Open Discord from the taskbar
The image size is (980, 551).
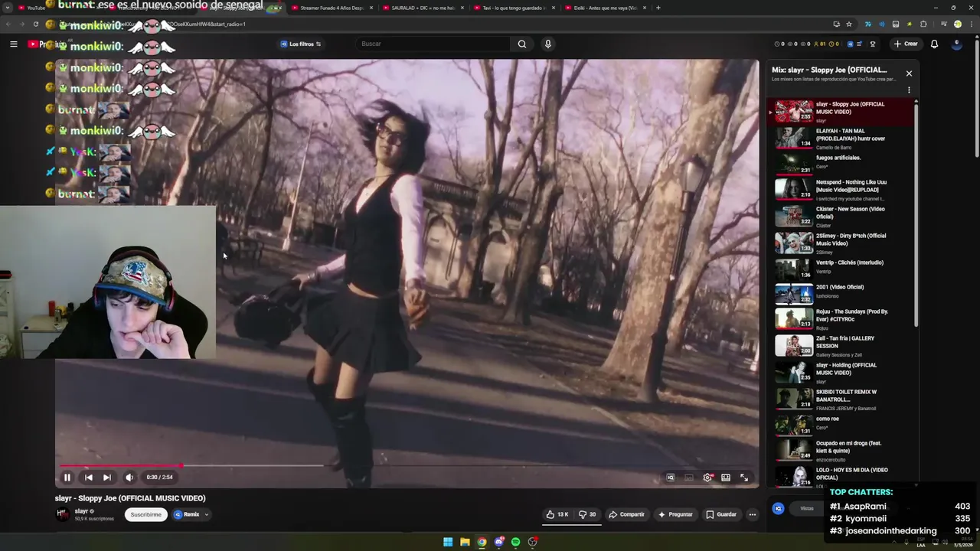(x=498, y=542)
